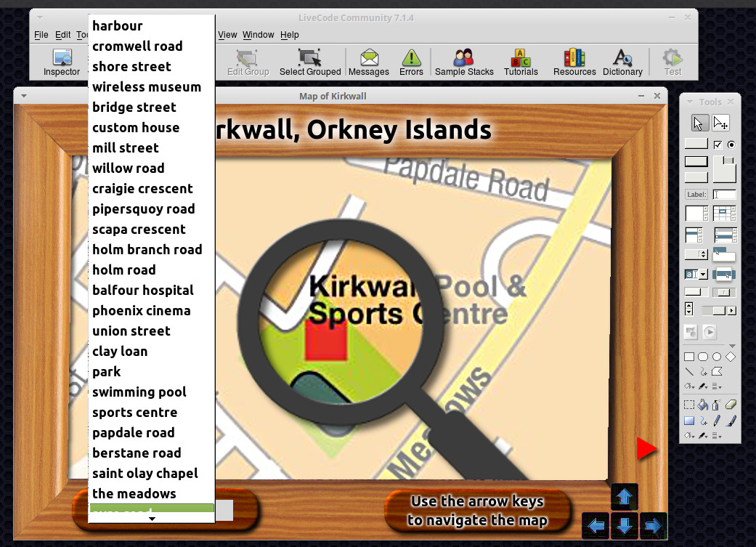Screen dimensions: 756x547
Task: Choose the checkbox control in Tools palette
Action: tap(718, 144)
